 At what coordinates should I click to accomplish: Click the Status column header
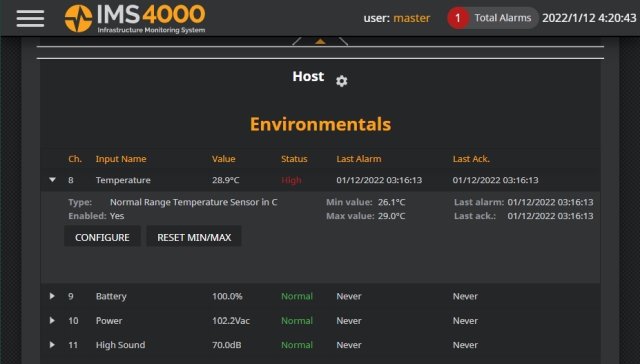coord(294,159)
